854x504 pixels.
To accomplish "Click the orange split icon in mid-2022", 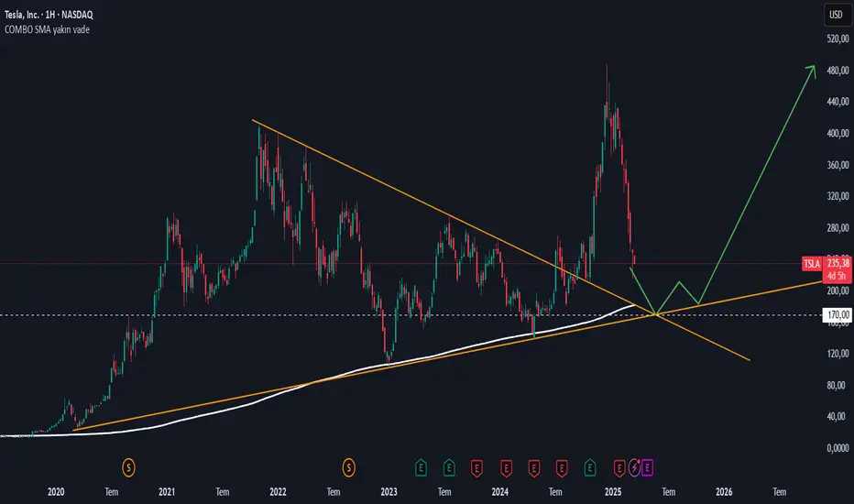I will tap(348, 467).
